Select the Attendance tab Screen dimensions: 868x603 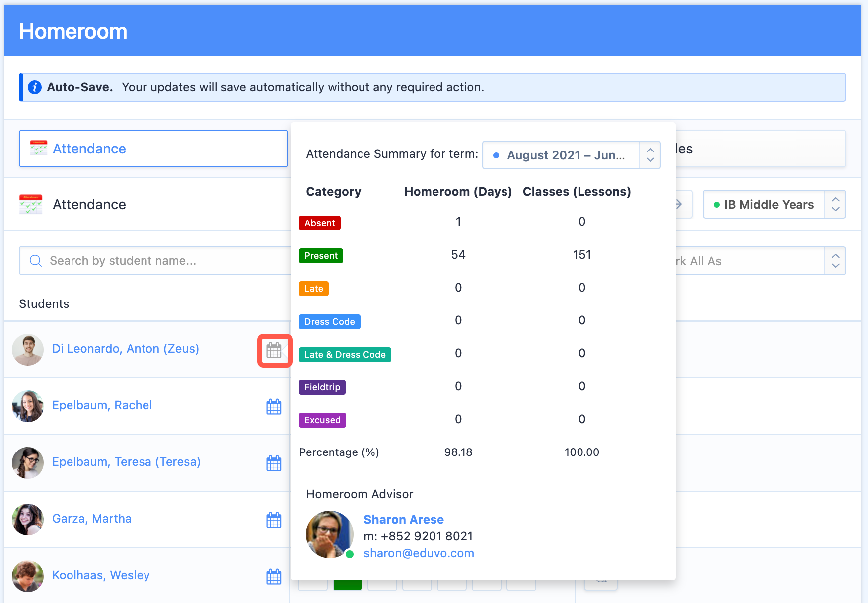[153, 149]
